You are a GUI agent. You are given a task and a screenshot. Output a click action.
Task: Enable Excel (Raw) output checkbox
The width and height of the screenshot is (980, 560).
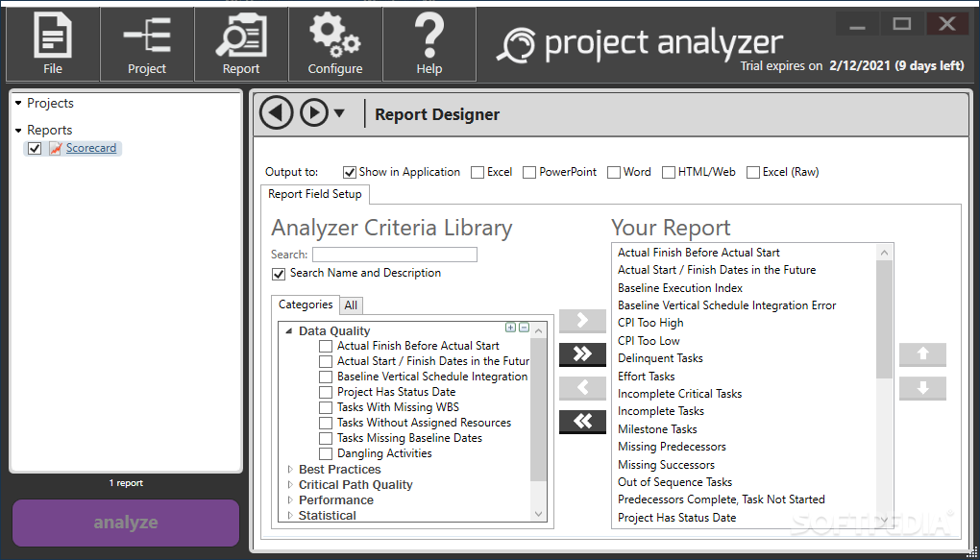point(753,172)
